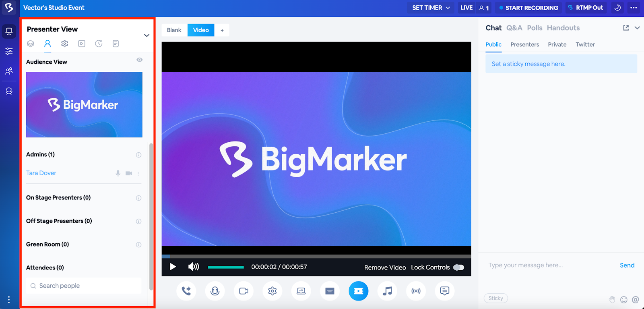This screenshot has width=644, height=309.
Task: Play the video
Action: click(x=173, y=267)
